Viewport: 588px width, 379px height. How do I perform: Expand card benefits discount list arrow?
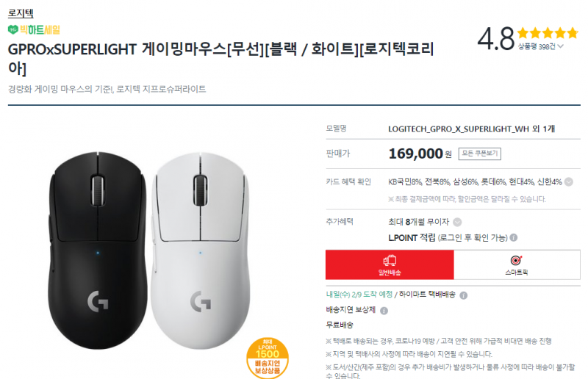[x=569, y=182]
